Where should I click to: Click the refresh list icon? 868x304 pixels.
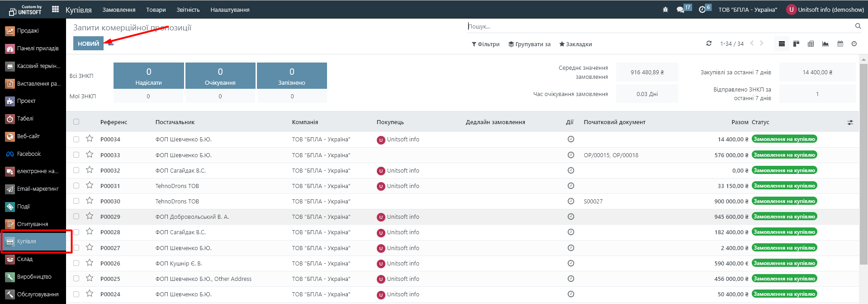pos(709,43)
